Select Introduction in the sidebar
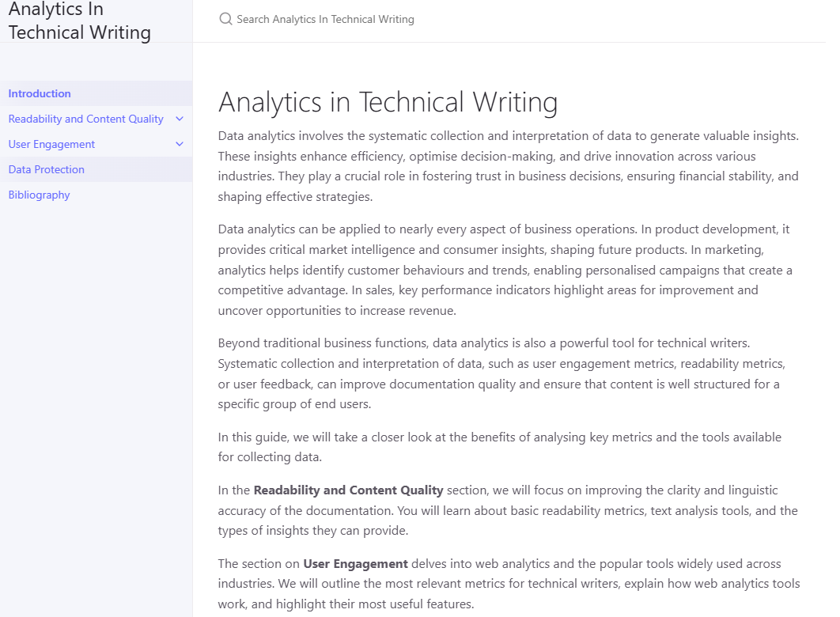This screenshot has height=617, width=840. (x=40, y=93)
